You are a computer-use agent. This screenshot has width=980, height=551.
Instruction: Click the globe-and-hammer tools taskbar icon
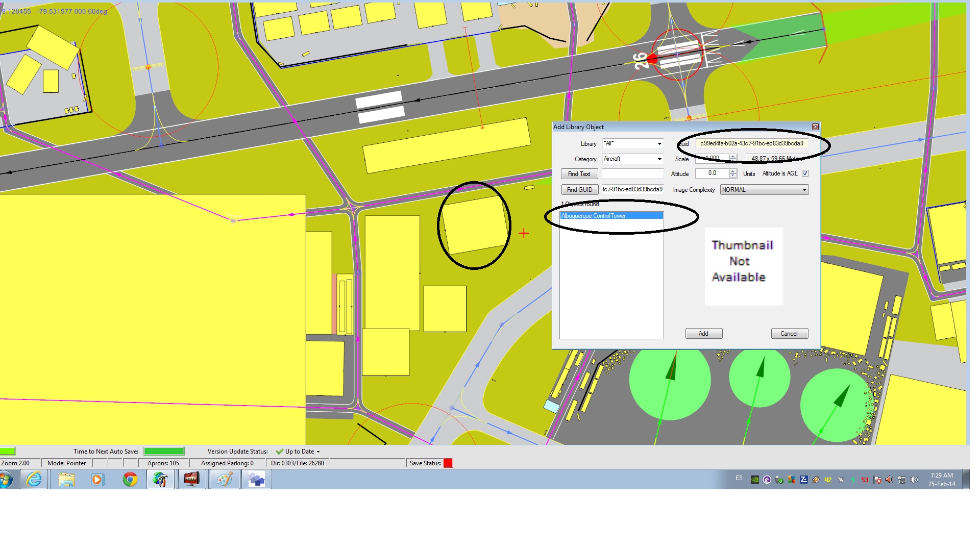pyautogui.click(x=160, y=480)
